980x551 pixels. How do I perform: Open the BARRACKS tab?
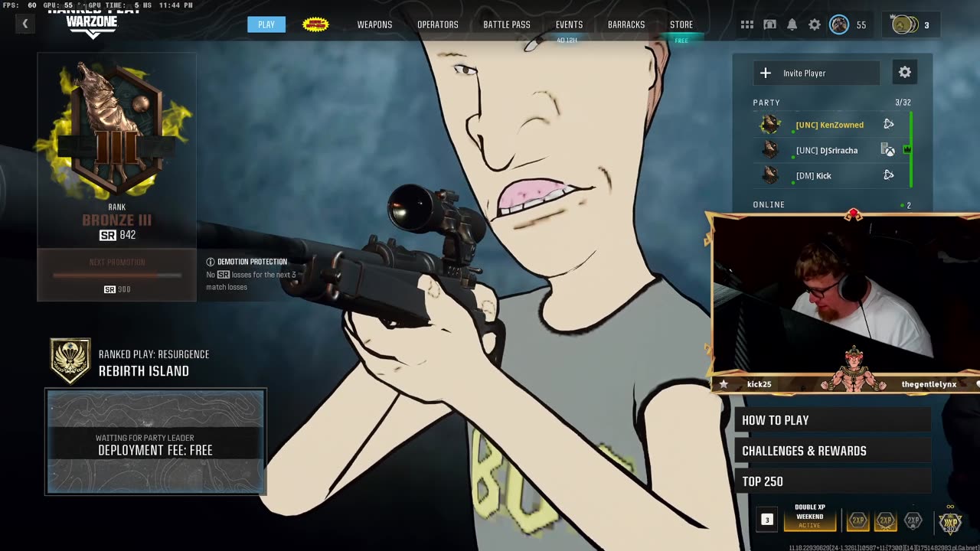626,24
